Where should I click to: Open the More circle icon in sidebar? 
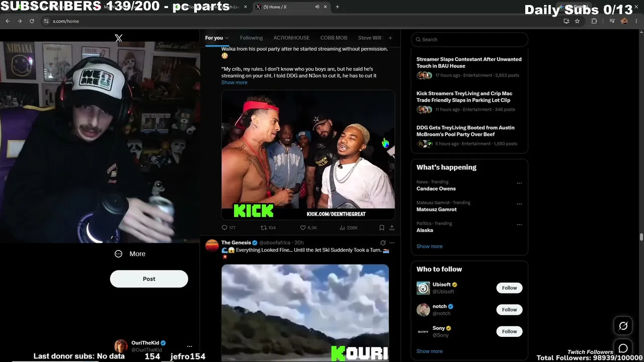(x=118, y=254)
